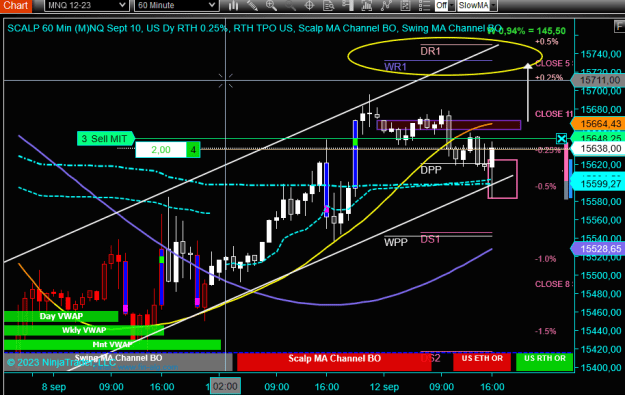Open the 60 Minute interval dropdown

[176, 5]
